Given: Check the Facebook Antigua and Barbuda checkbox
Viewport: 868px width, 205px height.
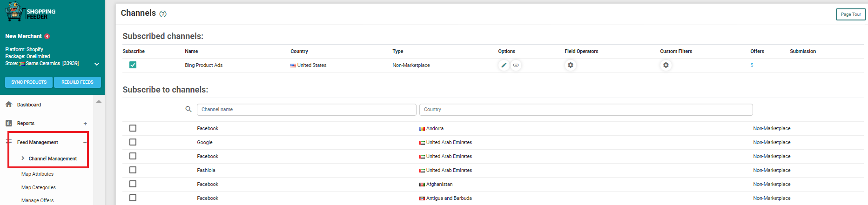Looking at the screenshot, I should [x=133, y=198].
